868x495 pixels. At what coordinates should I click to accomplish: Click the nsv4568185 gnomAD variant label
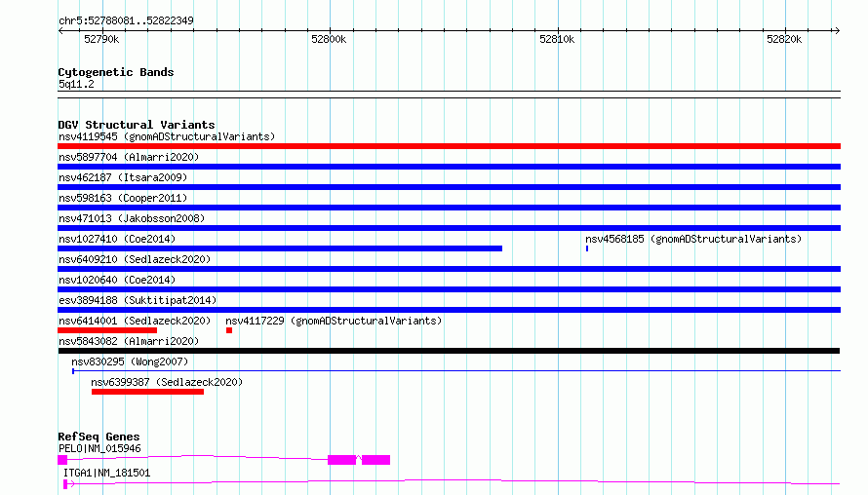693,239
